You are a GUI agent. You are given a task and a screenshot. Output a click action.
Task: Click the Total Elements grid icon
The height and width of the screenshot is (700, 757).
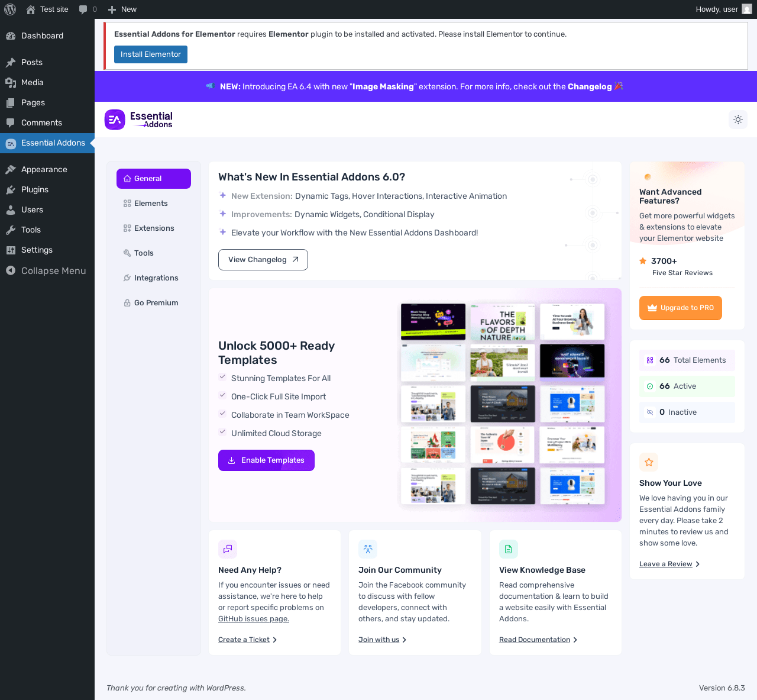click(650, 360)
